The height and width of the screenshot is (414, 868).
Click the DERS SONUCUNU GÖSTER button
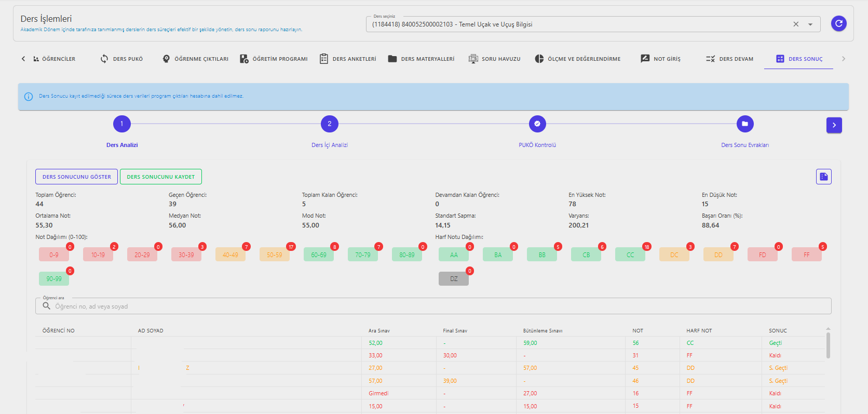(77, 177)
